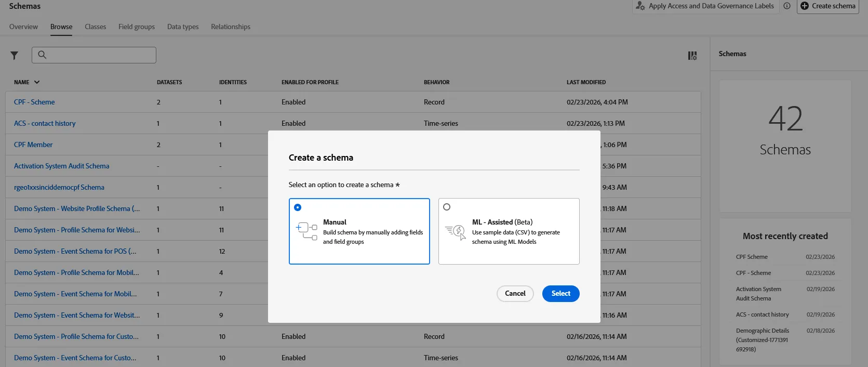Click the governance labels user-lock icon
Viewport: 868px width, 367px height.
click(x=640, y=6)
